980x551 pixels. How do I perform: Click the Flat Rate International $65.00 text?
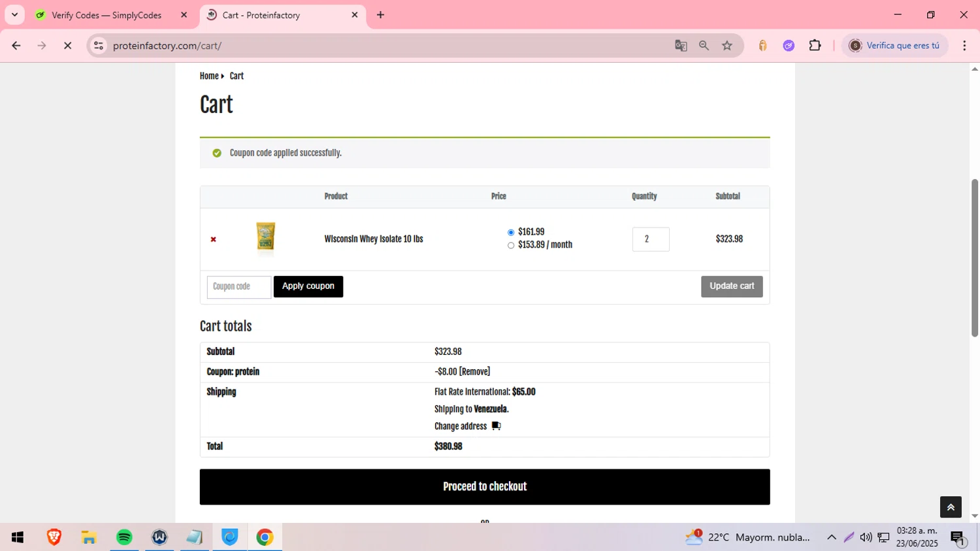485,392
